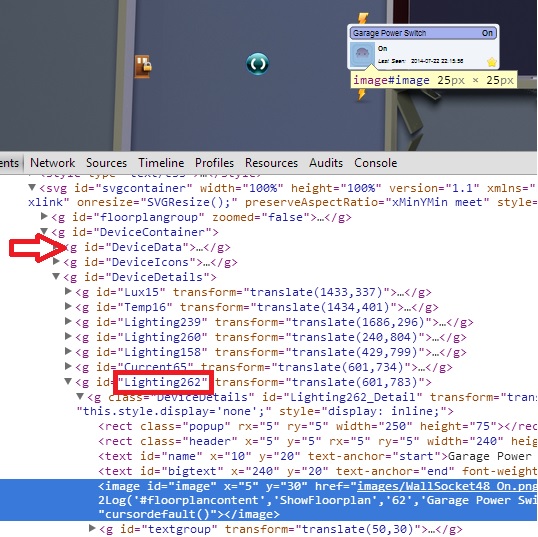538x537 pixels.
Task: Expand the Lux15 element node
Action: coord(68,291)
